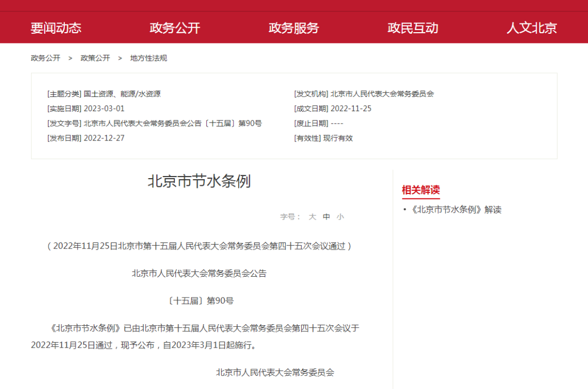The width and height of the screenshot is (588, 389).
Task: Click the 相关解读 section heading
Action: click(x=420, y=190)
